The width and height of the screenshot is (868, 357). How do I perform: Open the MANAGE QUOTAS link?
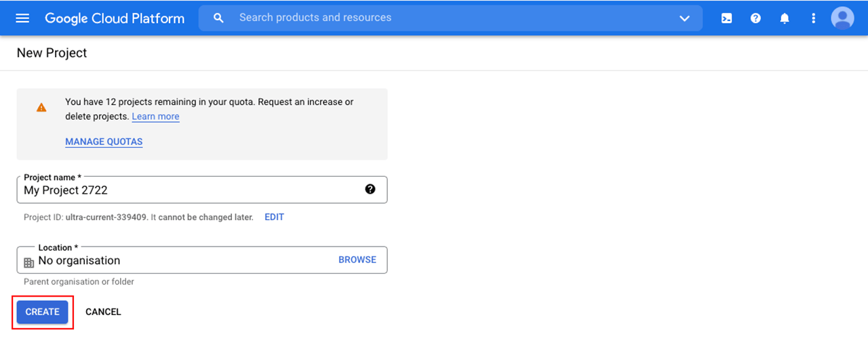click(x=104, y=142)
